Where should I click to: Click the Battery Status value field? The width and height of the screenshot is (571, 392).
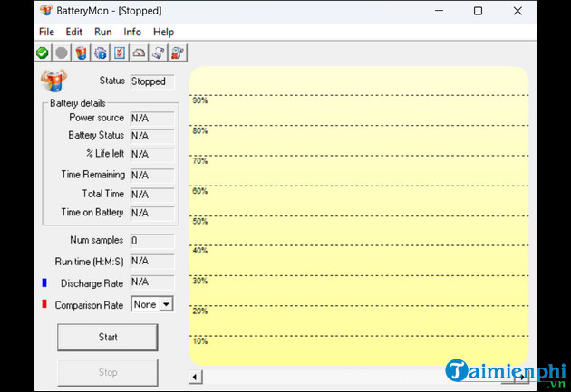(152, 136)
